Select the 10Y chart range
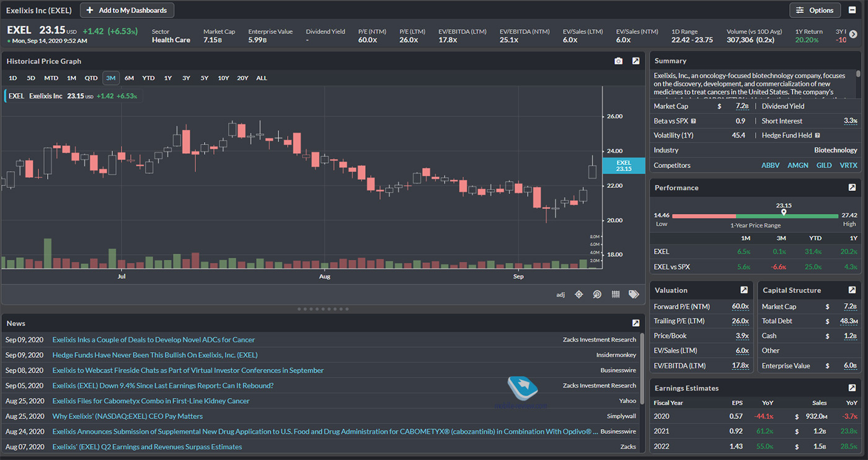Image resolution: width=868 pixels, height=460 pixels. 223,78
